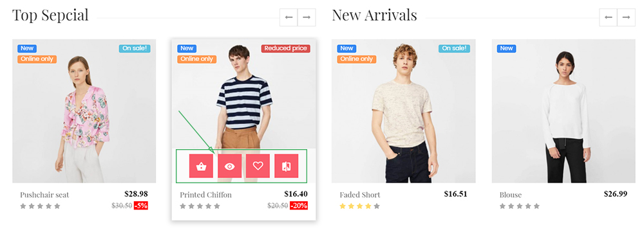Rate Faded Short with the fifth star
Image resolution: width=644 pixels, height=234 pixels.
click(x=377, y=206)
